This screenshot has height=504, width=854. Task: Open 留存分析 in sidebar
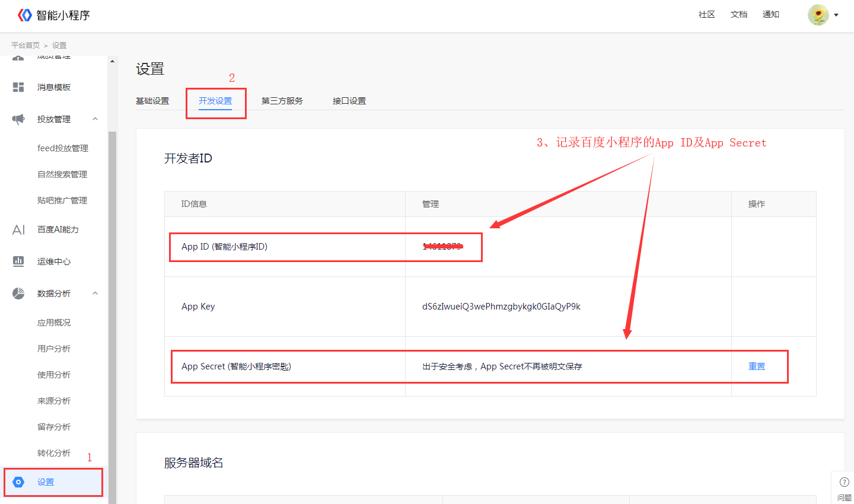tap(54, 427)
